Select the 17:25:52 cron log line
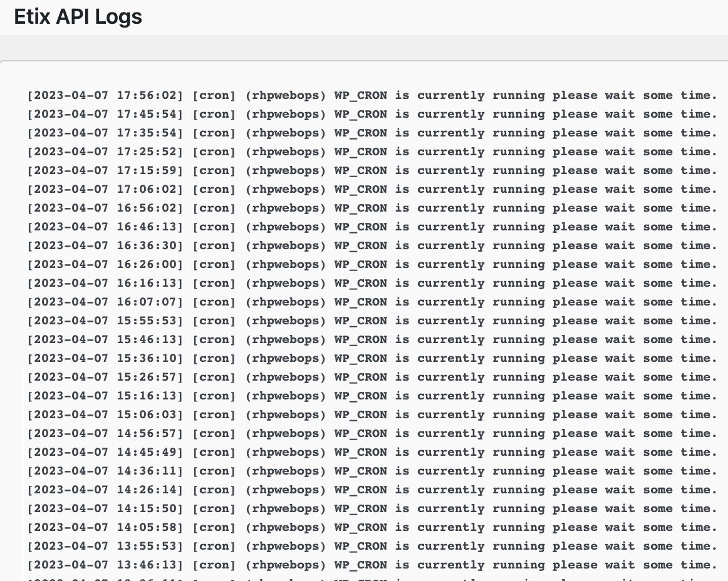 pos(372,152)
